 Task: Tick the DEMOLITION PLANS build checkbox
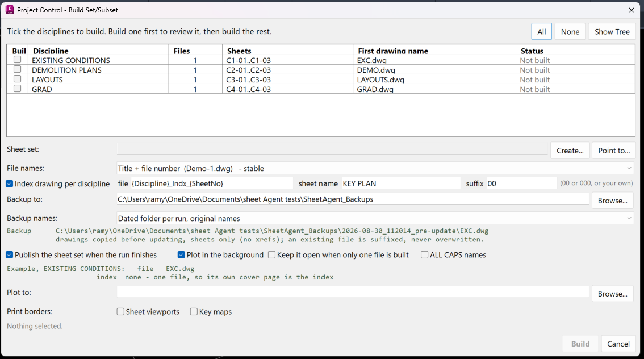click(17, 69)
